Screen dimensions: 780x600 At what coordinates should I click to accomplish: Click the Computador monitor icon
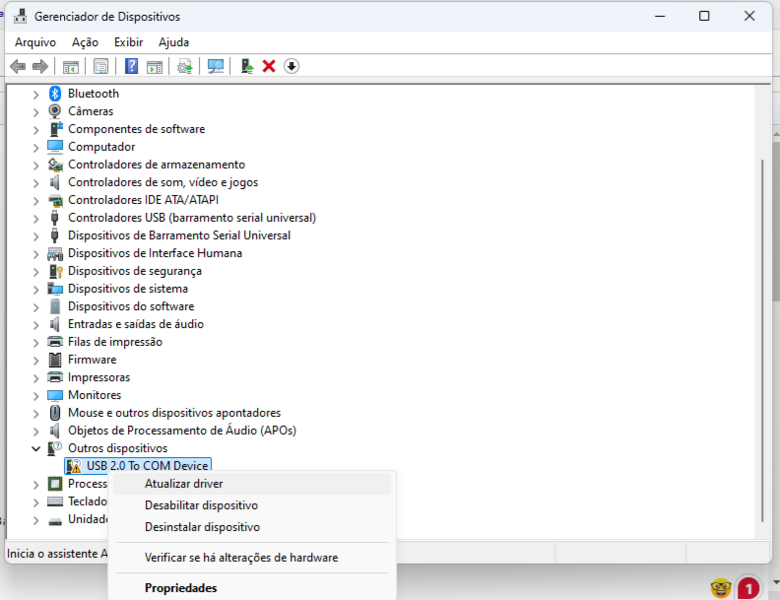coord(55,147)
